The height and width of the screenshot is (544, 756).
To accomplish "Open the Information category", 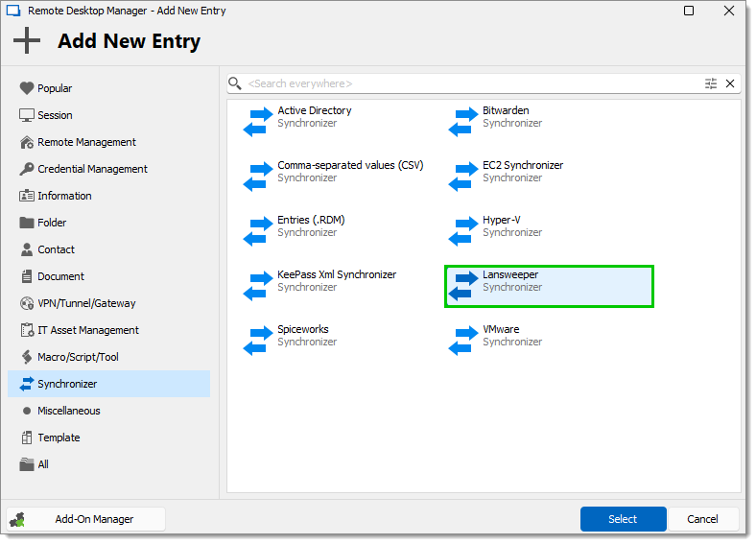I will click(x=109, y=196).
